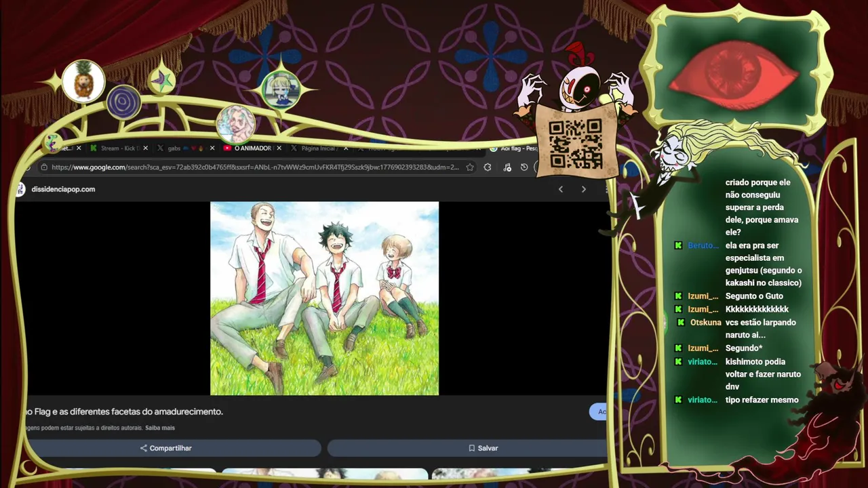Click Kick badge next to Otskuna
868x488 pixels.
[681, 323]
